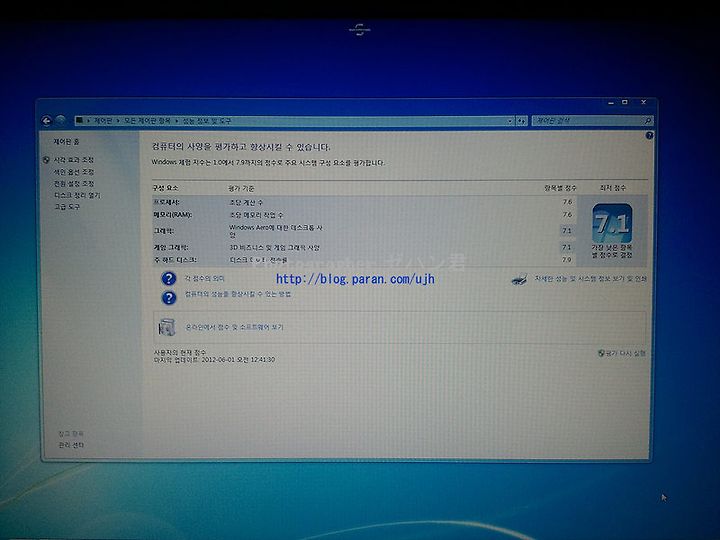
Task: Select 제어판 breadcrumb in address bar
Action: (103, 120)
